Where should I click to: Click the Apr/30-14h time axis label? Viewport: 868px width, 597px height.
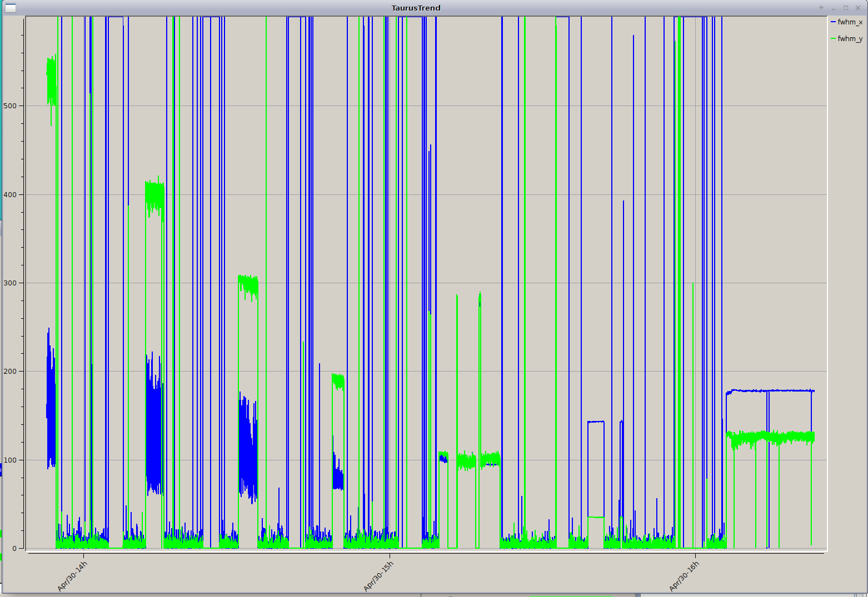[72, 576]
